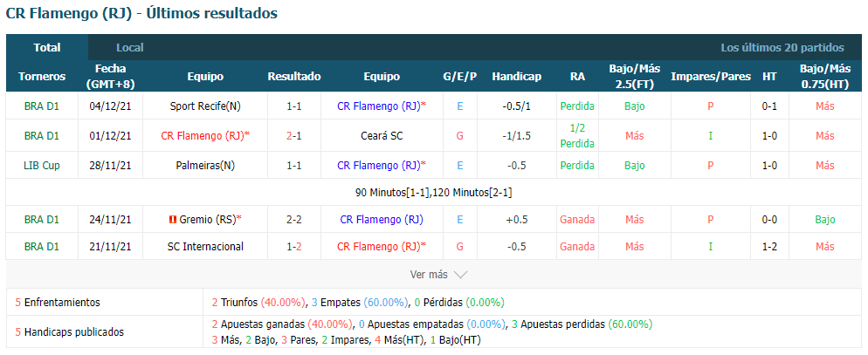868x355 pixels.
Task: Click the LIB Cup tournament label
Action: click(x=42, y=165)
